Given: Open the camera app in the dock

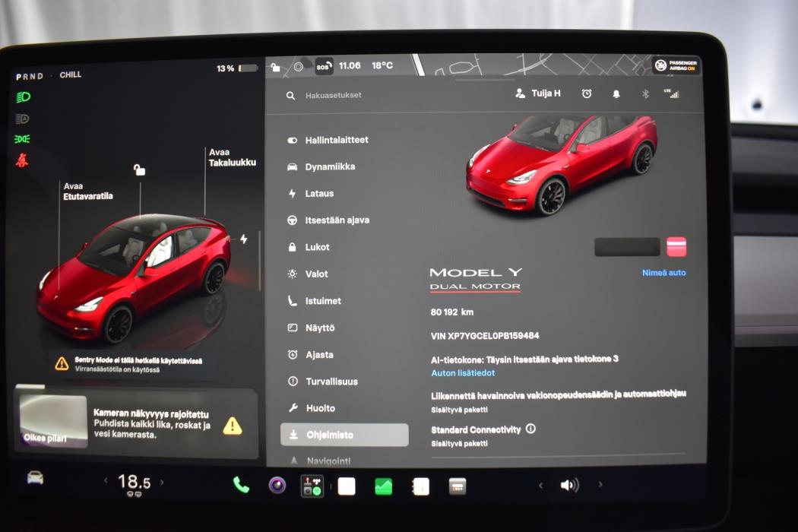Looking at the screenshot, I should pyautogui.click(x=277, y=485).
